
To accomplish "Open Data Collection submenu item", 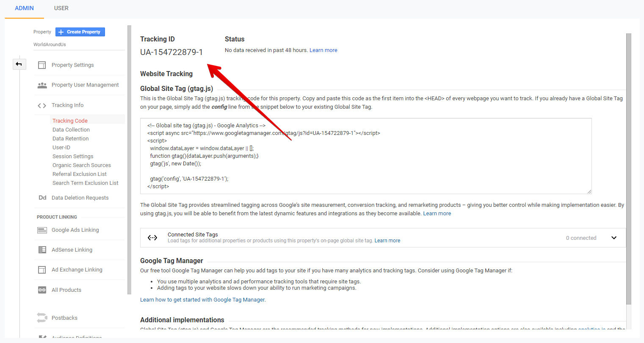I will coord(71,130).
